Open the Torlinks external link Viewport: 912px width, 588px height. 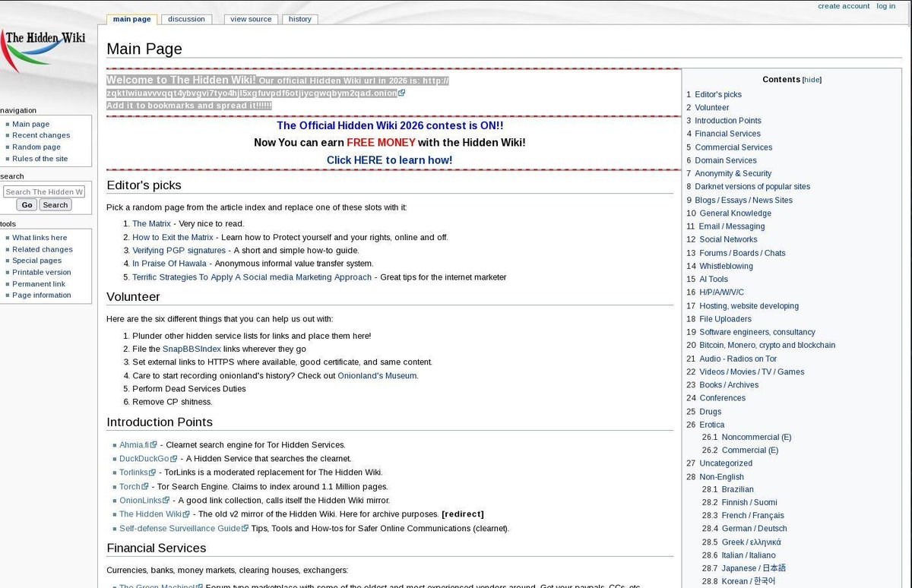click(138, 473)
